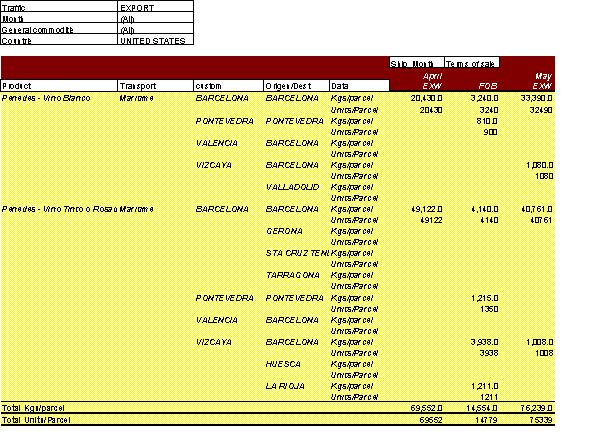Viewport: 589px width, 436px height.
Task: Click the Terms of sale field button
Action: click(472, 63)
